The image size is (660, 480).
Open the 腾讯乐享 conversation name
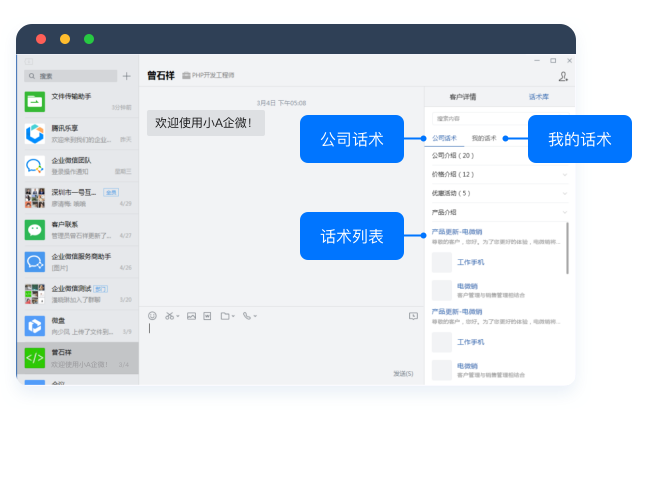coord(64,128)
